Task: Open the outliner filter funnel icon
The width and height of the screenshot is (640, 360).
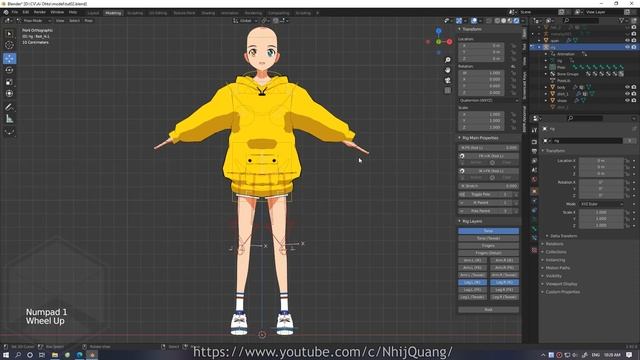Action: click(x=622, y=20)
